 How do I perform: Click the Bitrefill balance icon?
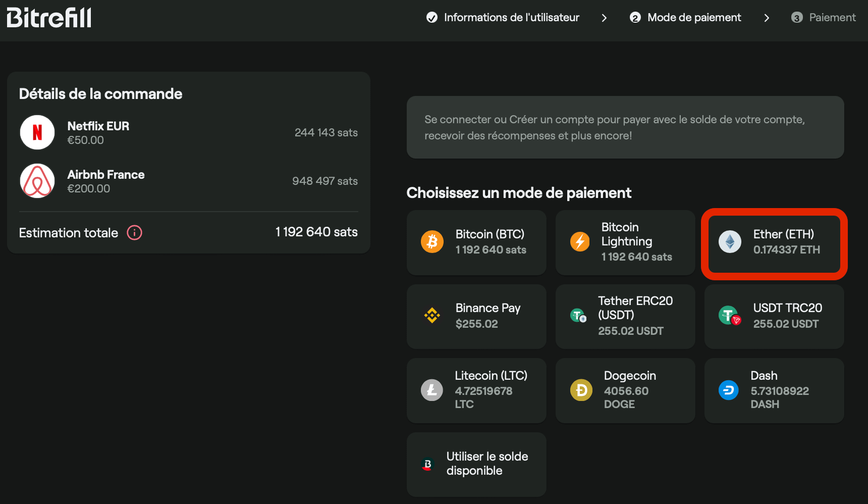pyautogui.click(x=427, y=464)
